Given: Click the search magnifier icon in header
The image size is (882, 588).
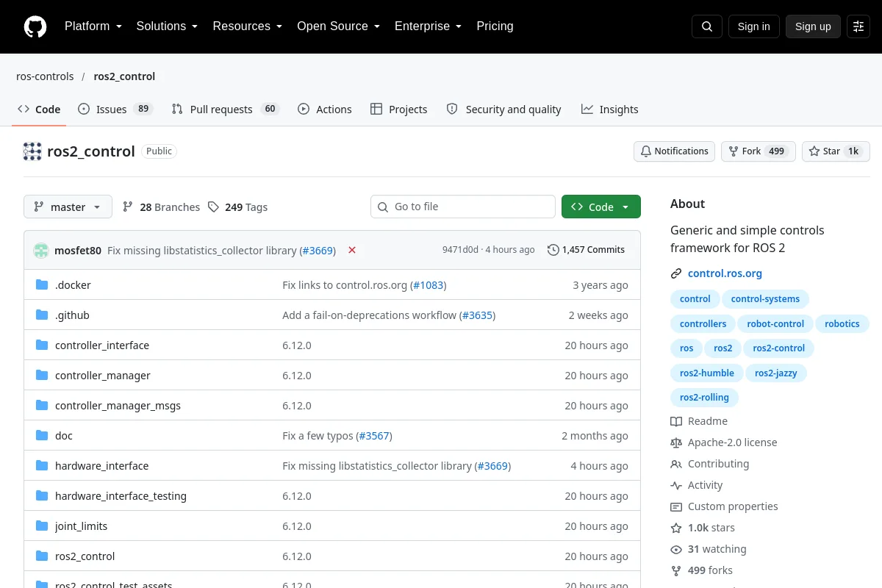Looking at the screenshot, I should [x=707, y=26].
